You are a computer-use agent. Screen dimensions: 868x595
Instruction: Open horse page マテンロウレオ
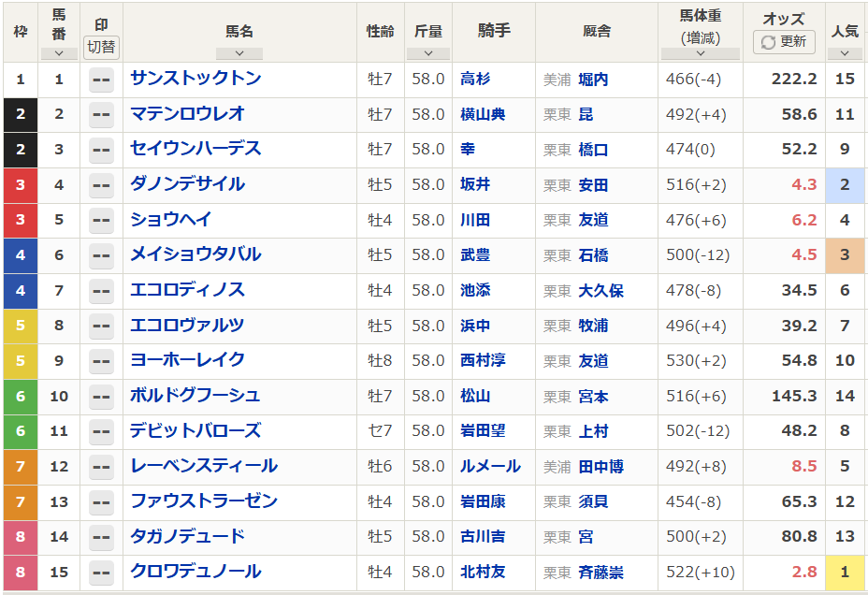point(187,113)
